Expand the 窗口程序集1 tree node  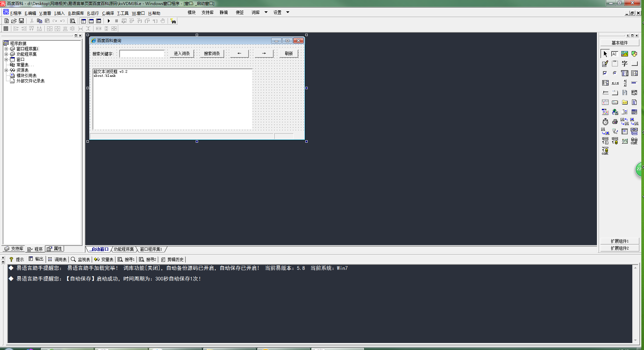pyautogui.click(x=6, y=49)
